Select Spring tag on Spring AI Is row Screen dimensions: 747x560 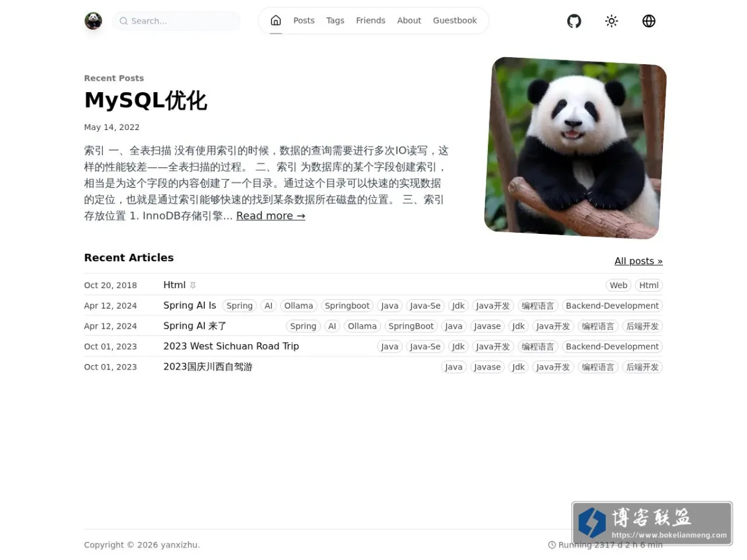[x=240, y=306]
